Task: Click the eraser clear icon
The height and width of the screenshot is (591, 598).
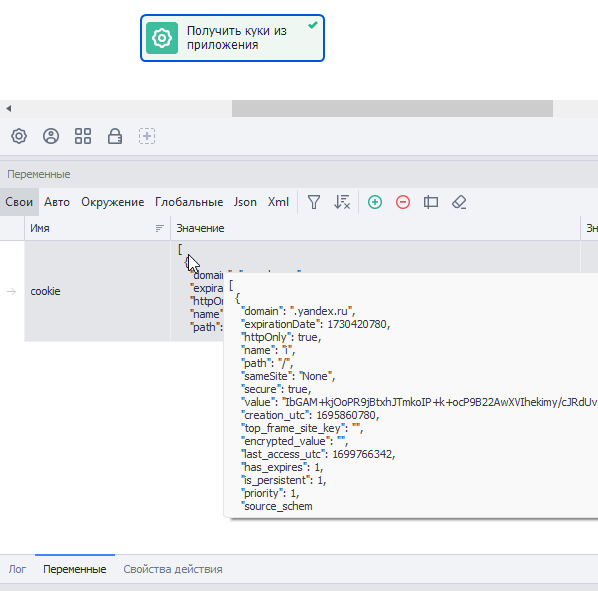Action: coord(459,202)
